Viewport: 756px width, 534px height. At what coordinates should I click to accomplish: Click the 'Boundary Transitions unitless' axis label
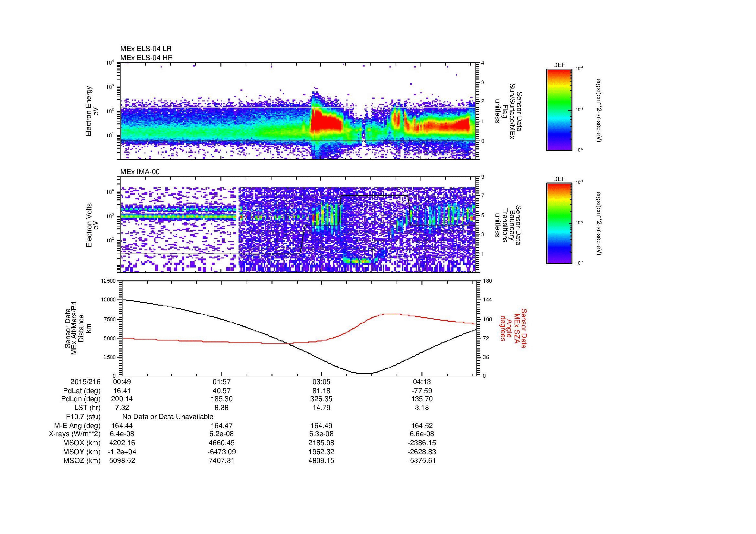coord(508,225)
